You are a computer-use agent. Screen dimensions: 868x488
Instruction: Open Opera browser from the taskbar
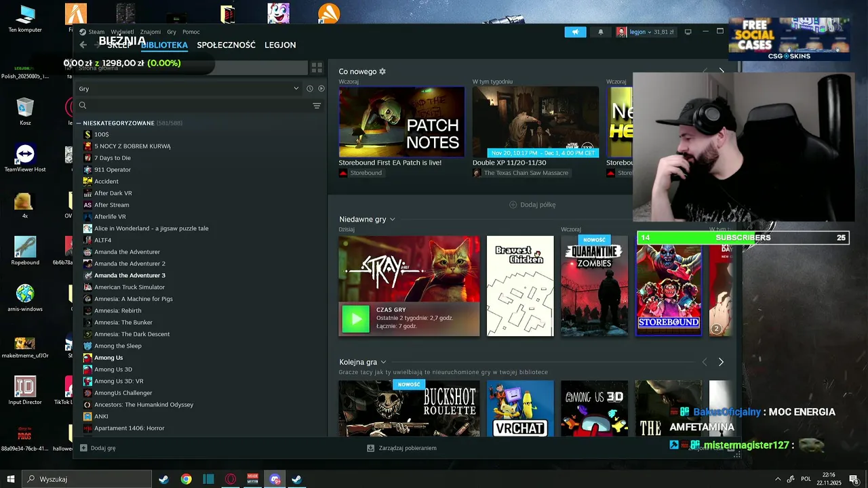click(231, 479)
